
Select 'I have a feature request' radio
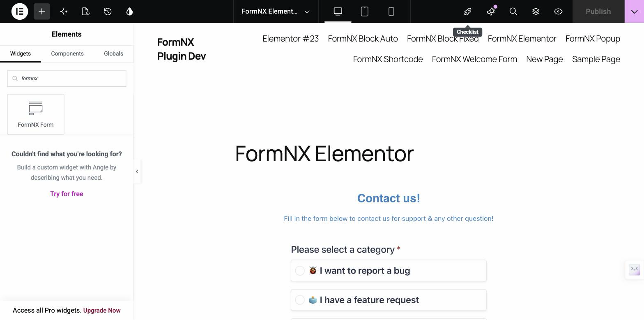click(300, 300)
